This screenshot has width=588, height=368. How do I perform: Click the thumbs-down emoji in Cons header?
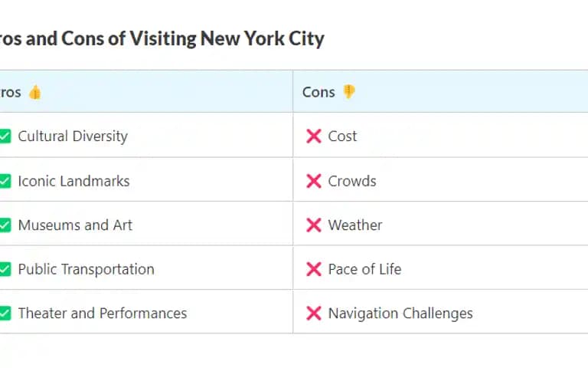[349, 92]
